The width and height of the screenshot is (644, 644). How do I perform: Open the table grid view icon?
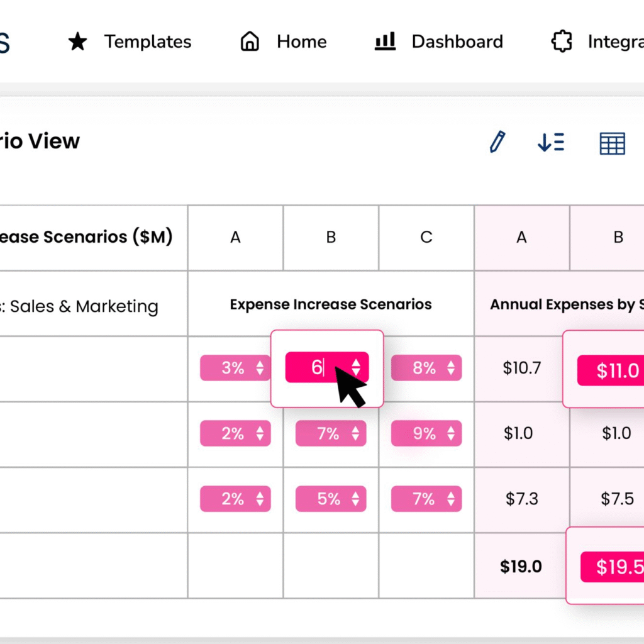[x=612, y=143]
